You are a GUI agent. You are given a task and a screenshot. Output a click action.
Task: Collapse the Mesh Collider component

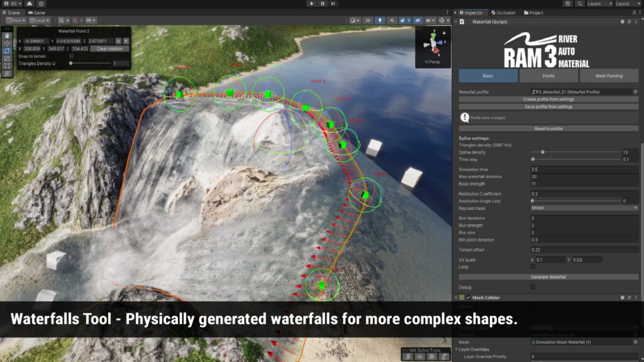click(456, 297)
